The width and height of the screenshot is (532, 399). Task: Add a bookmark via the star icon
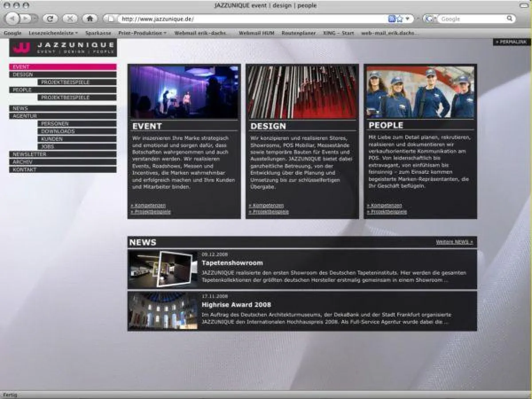[399, 19]
